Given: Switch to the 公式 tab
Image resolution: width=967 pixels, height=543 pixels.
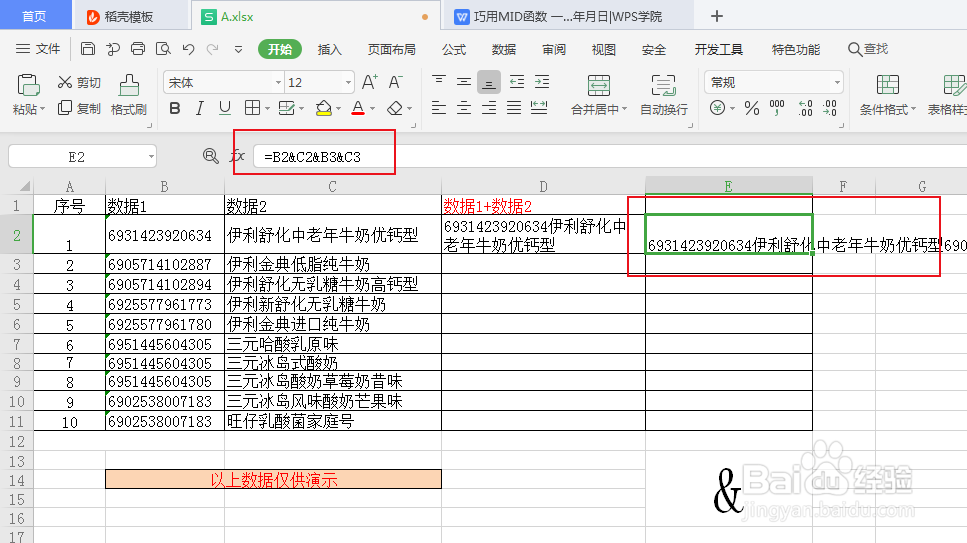Looking at the screenshot, I should tap(454, 49).
